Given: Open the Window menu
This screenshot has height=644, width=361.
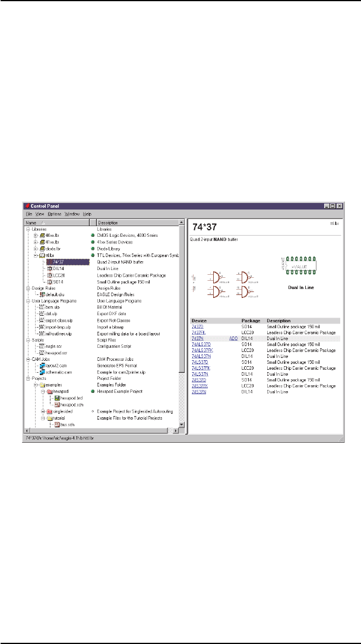Looking at the screenshot, I should [x=72, y=214].
